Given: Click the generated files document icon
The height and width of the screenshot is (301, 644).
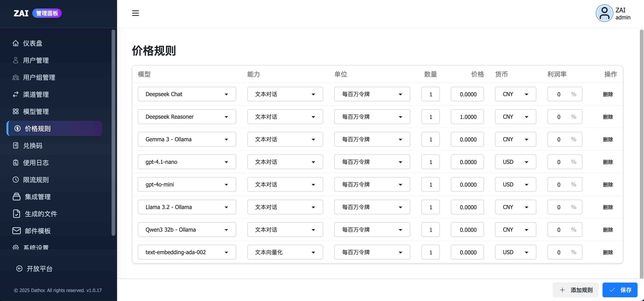Looking at the screenshot, I should pyautogui.click(x=17, y=213).
